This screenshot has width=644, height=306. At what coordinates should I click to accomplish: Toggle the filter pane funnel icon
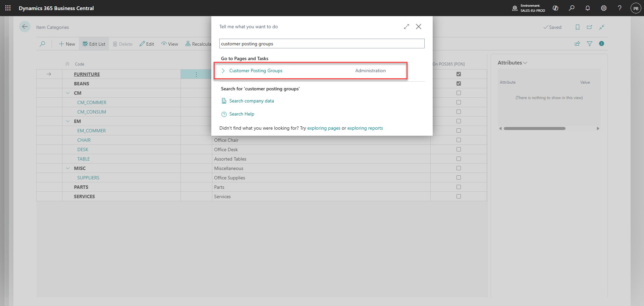pos(590,44)
